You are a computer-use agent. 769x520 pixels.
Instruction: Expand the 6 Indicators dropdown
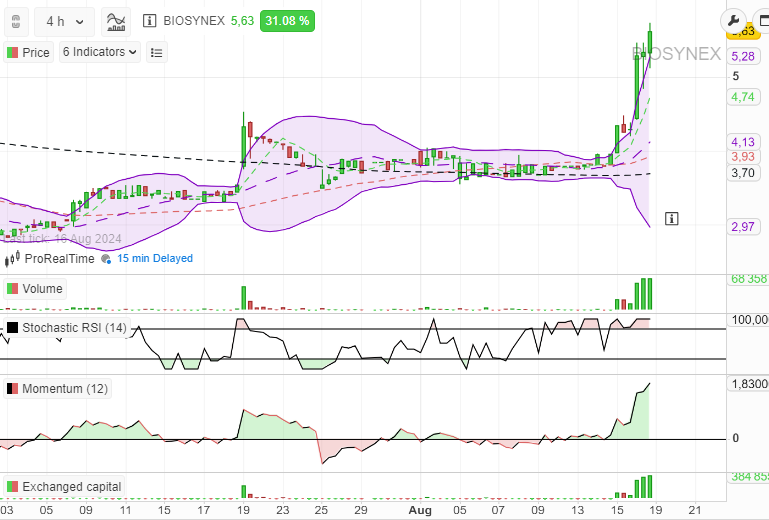point(100,52)
